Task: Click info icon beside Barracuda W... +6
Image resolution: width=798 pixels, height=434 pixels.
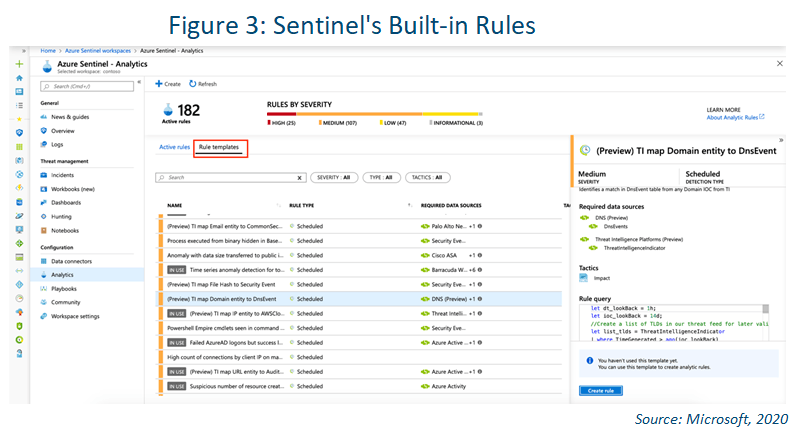Action: point(480,270)
